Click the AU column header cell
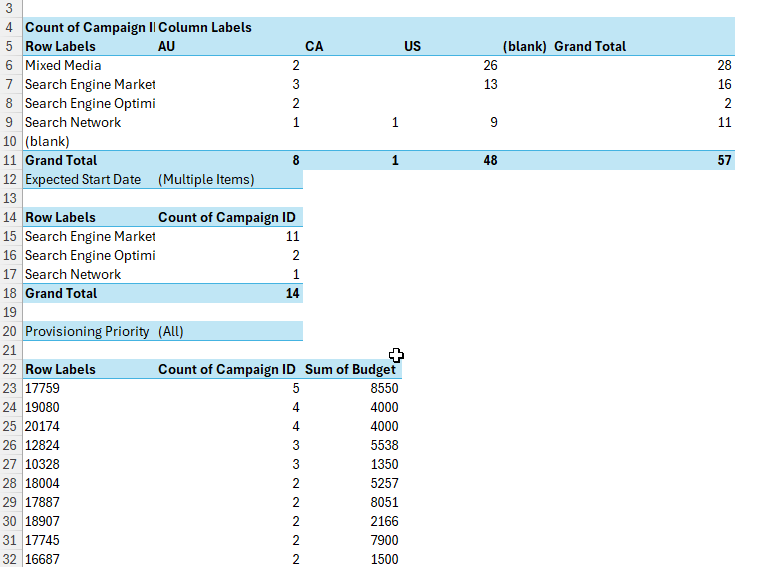Screen dimensions: 781x567 [x=167, y=46]
